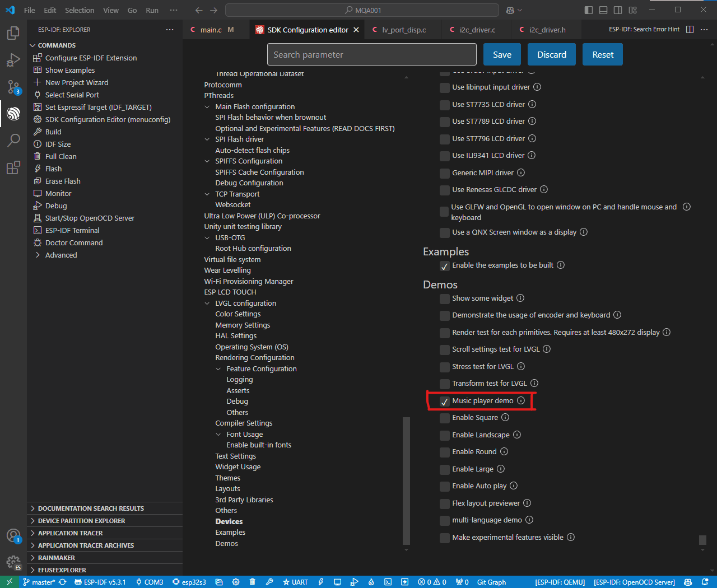Image resolution: width=717 pixels, height=588 pixels.
Task: Enable Show some widget demo checkbox
Action: pyautogui.click(x=445, y=298)
